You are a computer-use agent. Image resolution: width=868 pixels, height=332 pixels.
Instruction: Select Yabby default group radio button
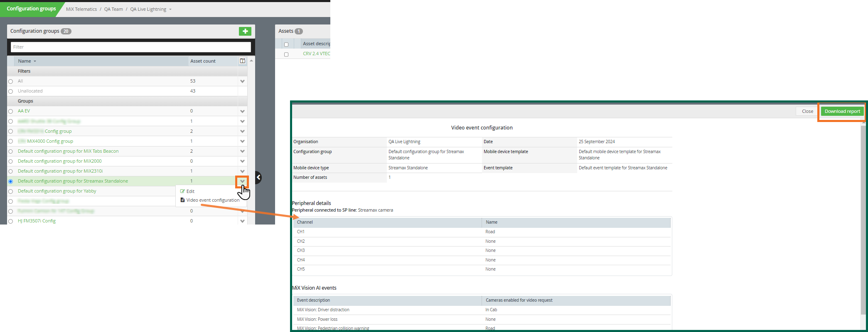coord(11,191)
